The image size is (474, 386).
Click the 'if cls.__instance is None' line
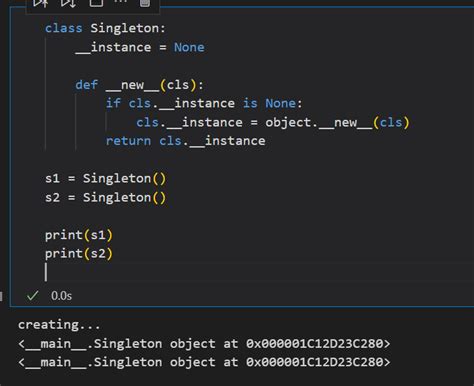pyautogui.click(x=204, y=104)
